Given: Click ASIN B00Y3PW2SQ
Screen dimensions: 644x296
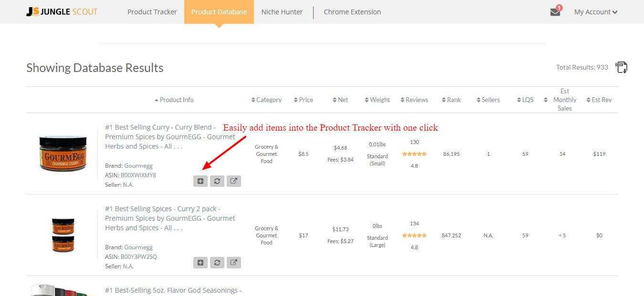Looking at the screenshot, I should point(139,256).
